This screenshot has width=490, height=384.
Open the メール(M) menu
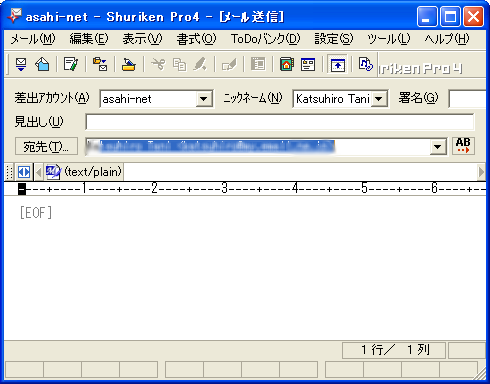33,39
